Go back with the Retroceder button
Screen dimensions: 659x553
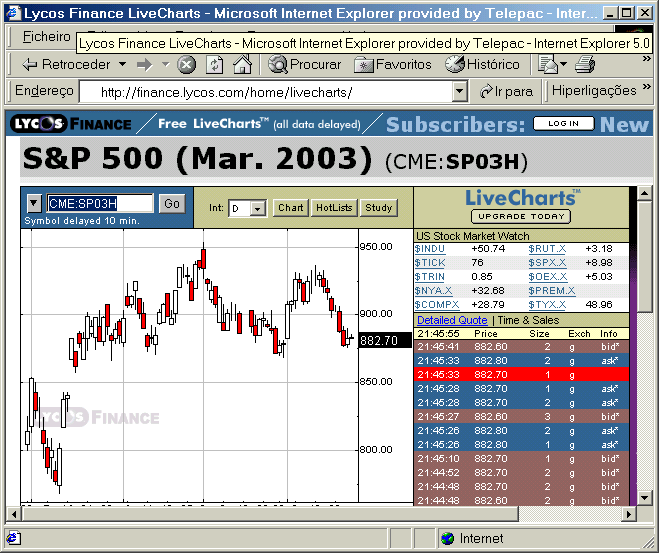(66, 65)
